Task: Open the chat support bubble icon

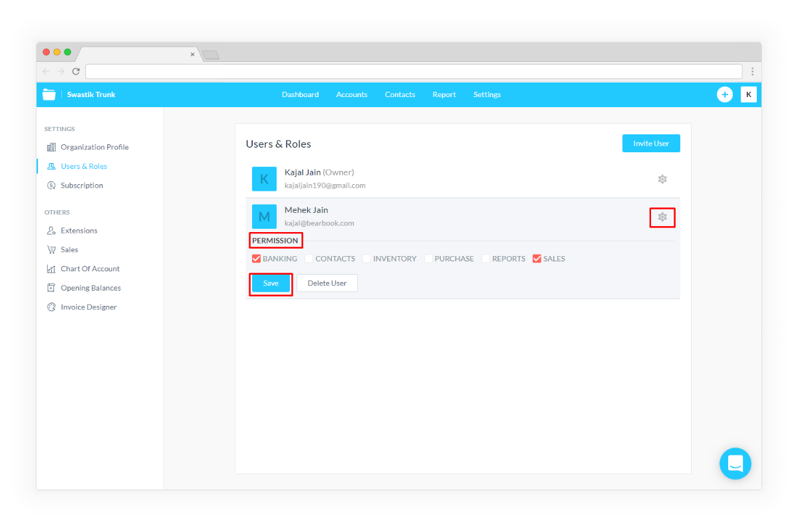Action: [735, 464]
